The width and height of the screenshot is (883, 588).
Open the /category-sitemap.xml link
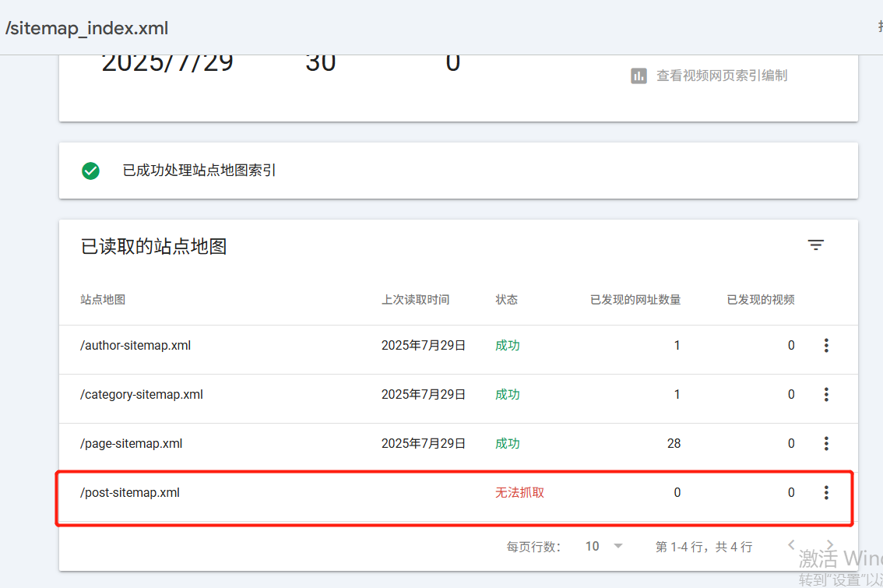click(142, 394)
